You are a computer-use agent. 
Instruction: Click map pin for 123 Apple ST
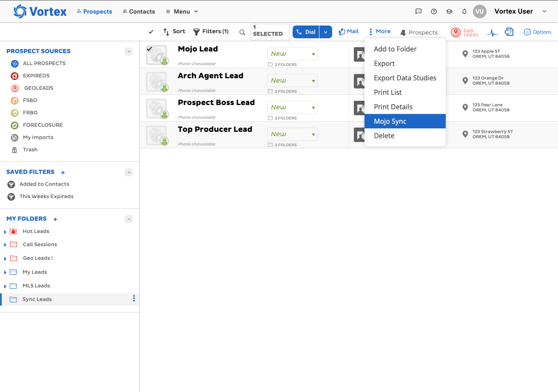pyautogui.click(x=465, y=54)
